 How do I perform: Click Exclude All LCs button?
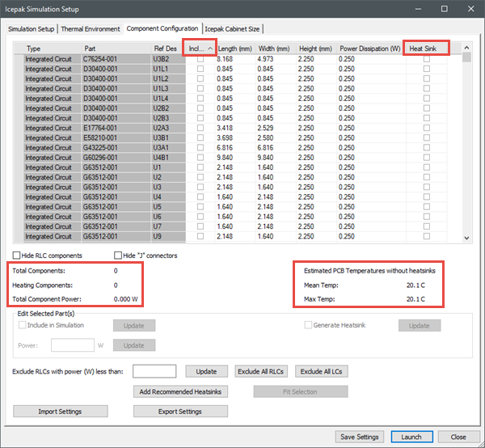[322, 371]
